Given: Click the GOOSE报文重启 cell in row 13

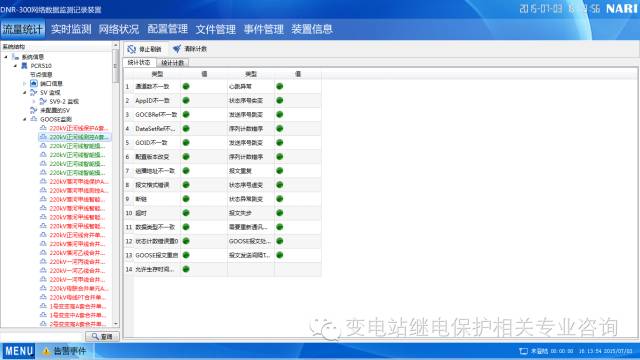Looking at the screenshot, I should (156, 255).
